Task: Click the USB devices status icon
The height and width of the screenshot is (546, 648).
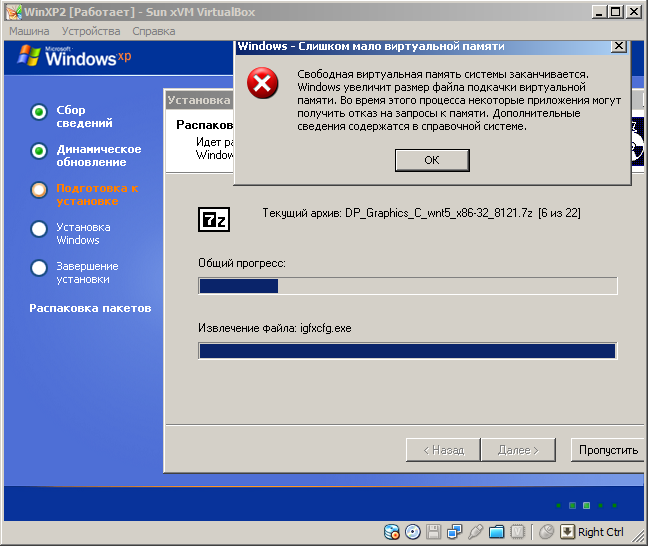Action: pos(476,532)
